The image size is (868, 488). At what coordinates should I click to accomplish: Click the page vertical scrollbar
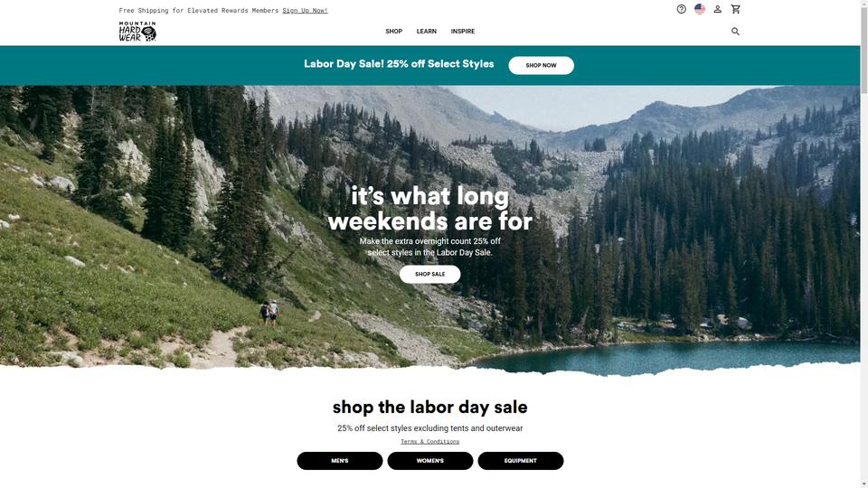(x=864, y=244)
